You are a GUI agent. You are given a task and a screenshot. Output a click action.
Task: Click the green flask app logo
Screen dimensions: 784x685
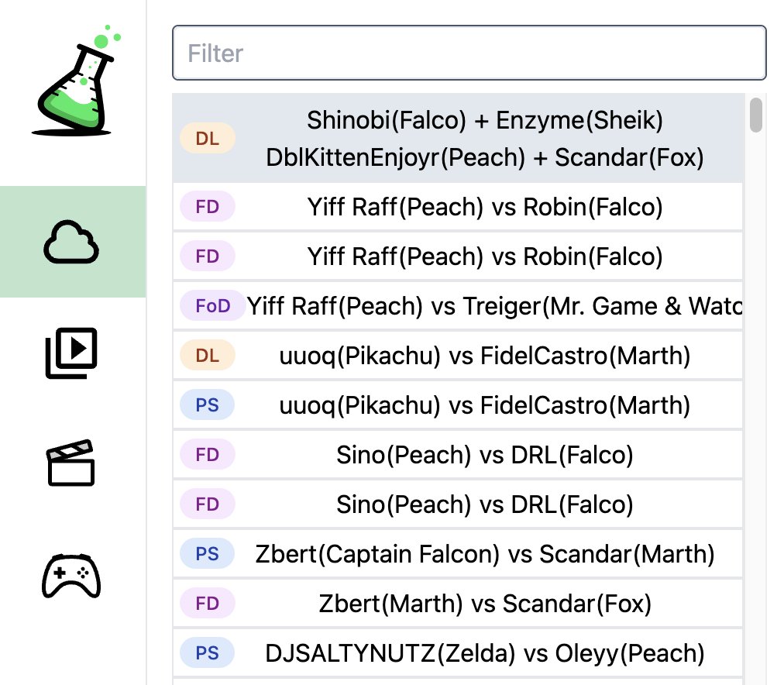pyautogui.click(x=76, y=81)
